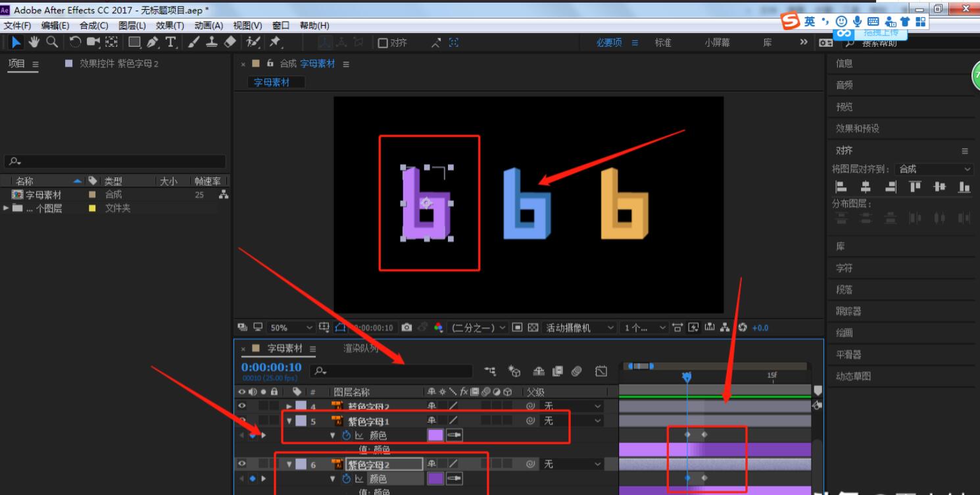The width and height of the screenshot is (980, 495).
Task: Collapse layer 5 紫色字母1 triangle
Action: (x=289, y=421)
